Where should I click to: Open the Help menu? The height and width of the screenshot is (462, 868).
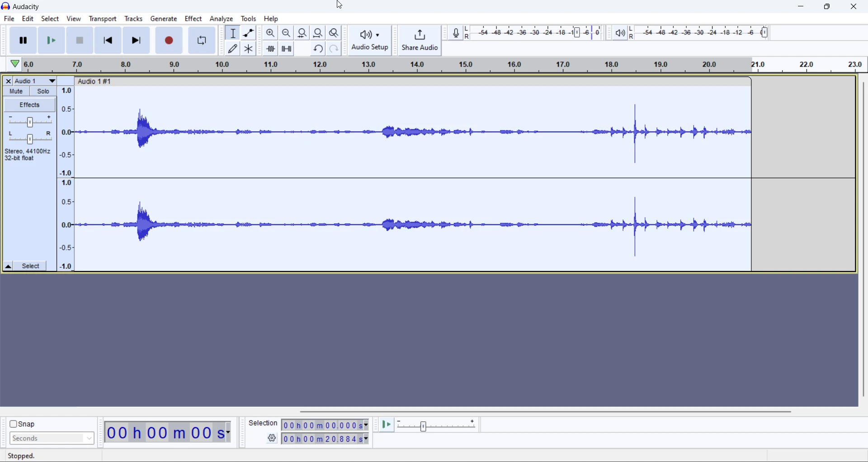(271, 19)
